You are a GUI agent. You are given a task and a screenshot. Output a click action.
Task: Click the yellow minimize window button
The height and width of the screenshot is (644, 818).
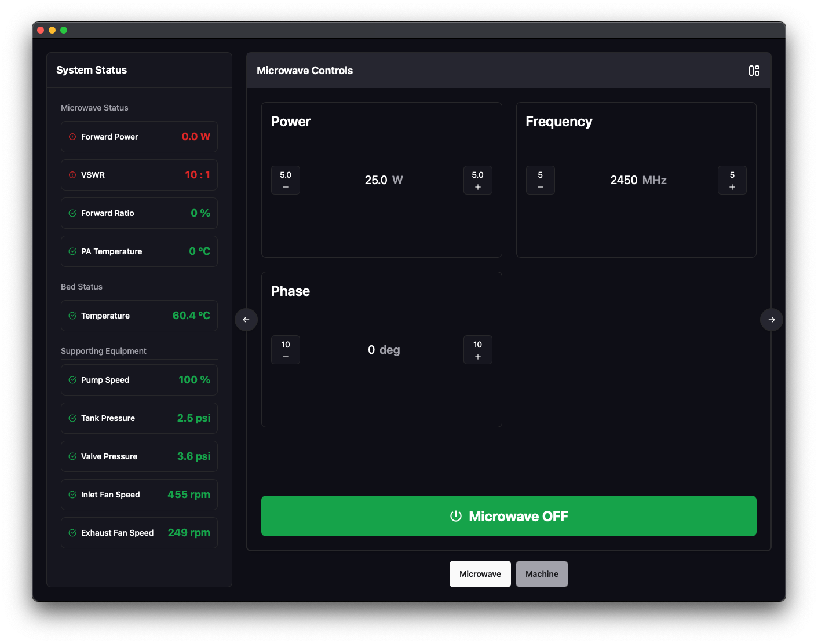click(52, 30)
